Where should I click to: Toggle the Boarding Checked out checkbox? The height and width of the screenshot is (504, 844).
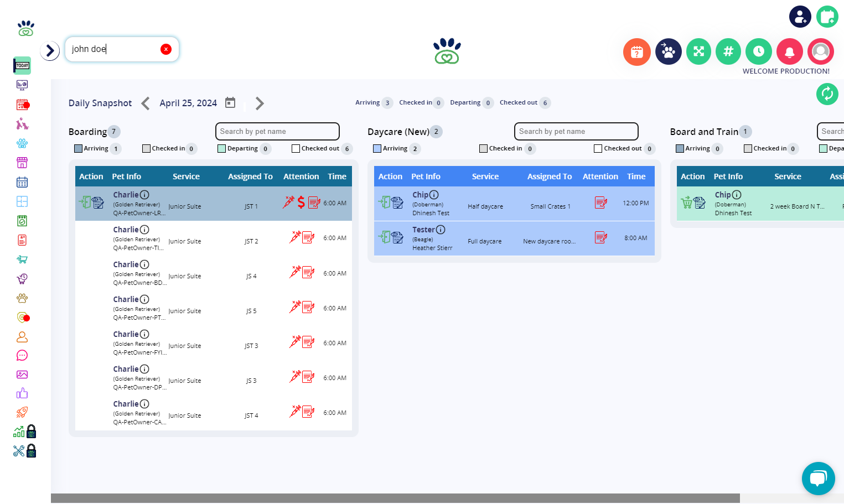pyautogui.click(x=296, y=148)
